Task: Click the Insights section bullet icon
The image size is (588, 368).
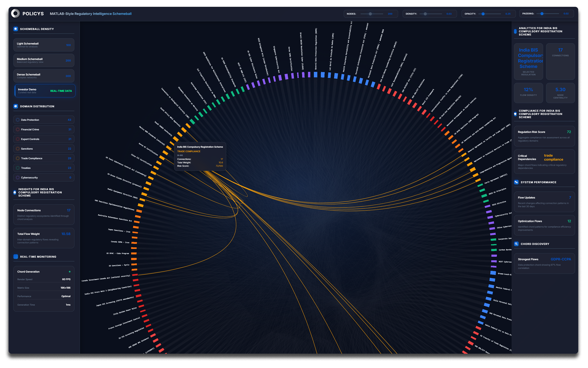Action: point(15,192)
